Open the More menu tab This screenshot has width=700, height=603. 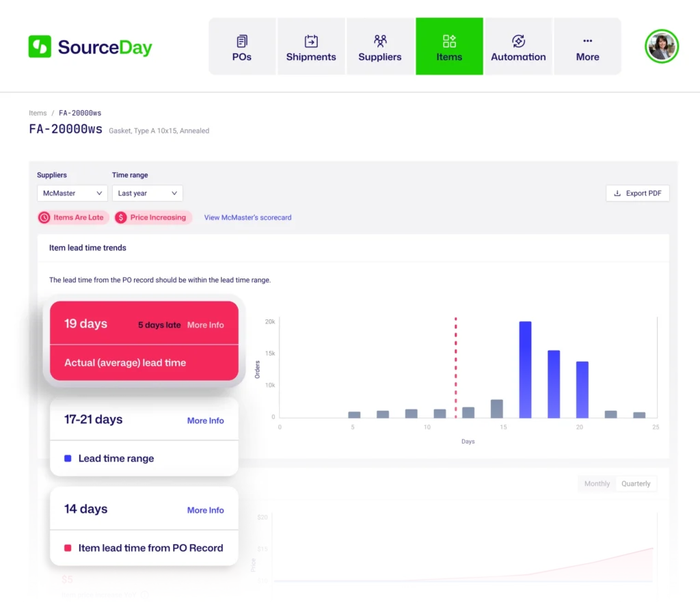pos(587,46)
